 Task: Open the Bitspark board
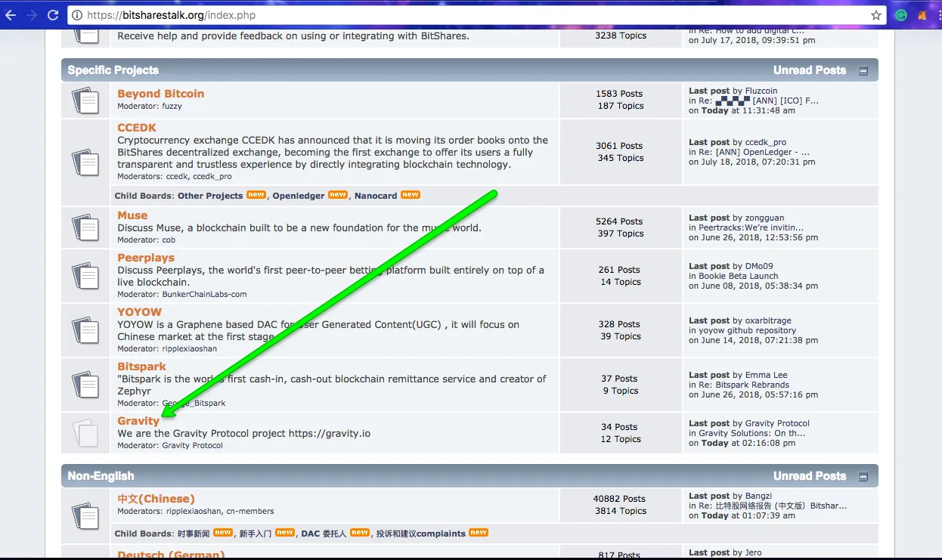[x=141, y=367]
